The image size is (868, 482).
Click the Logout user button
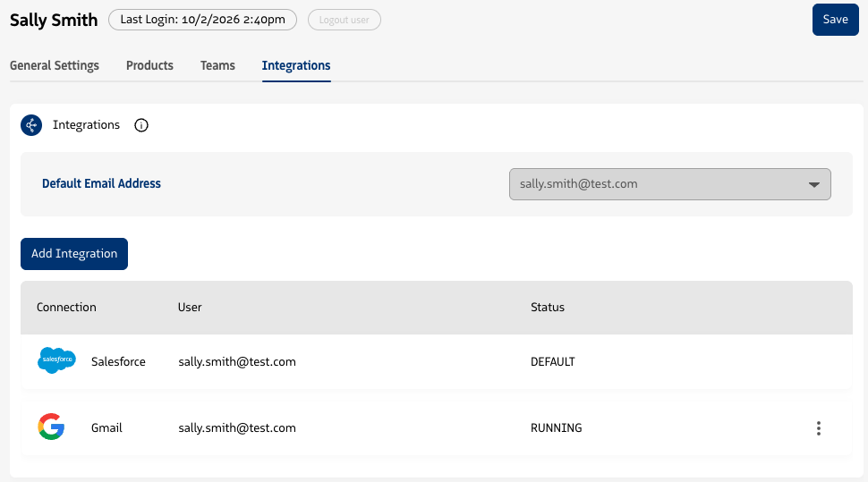pos(345,20)
